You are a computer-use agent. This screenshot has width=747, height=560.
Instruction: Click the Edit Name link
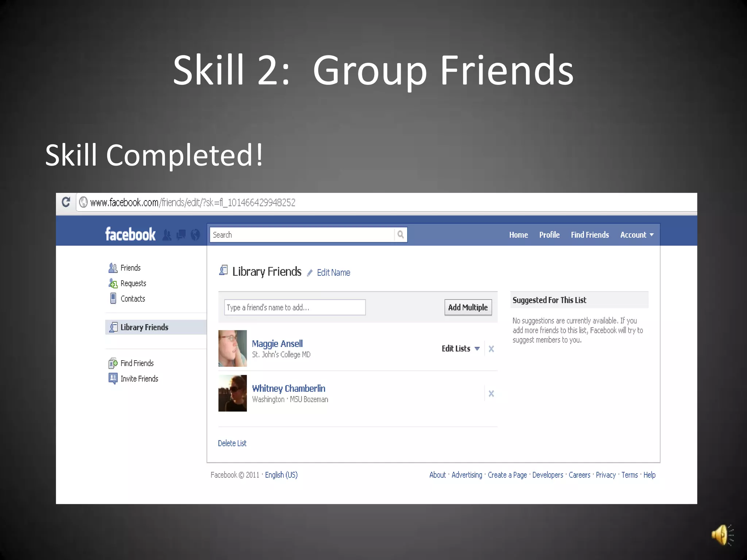333,272
